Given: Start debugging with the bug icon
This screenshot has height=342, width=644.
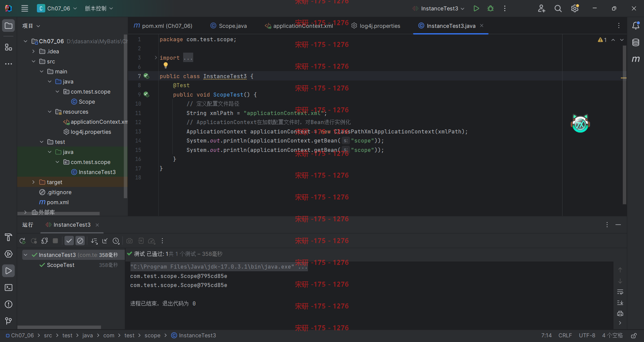Looking at the screenshot, I should (490, 8).
